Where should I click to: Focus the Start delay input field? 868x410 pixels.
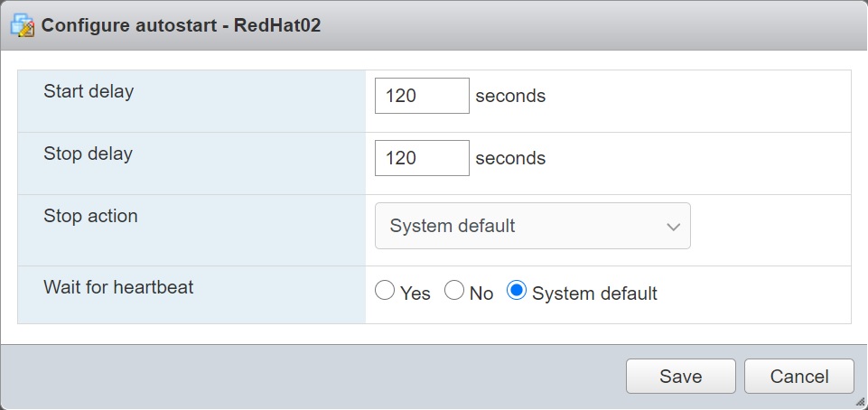click(422, 96)
